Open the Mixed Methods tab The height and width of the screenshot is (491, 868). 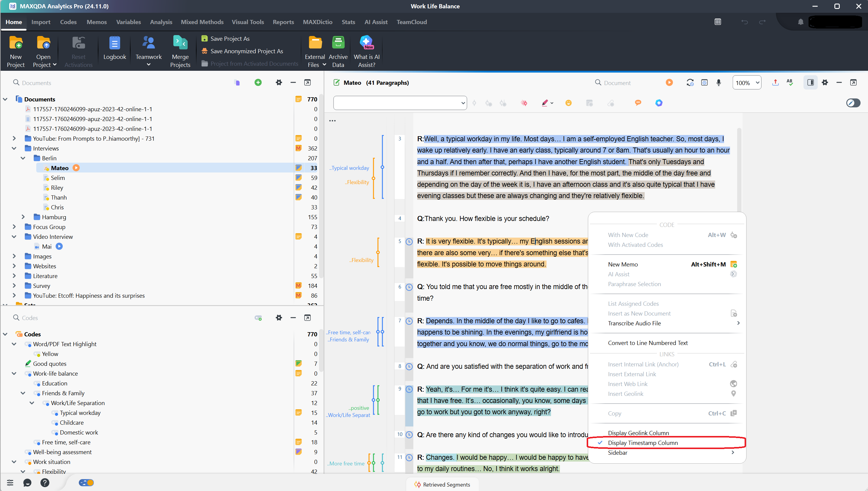202,22
